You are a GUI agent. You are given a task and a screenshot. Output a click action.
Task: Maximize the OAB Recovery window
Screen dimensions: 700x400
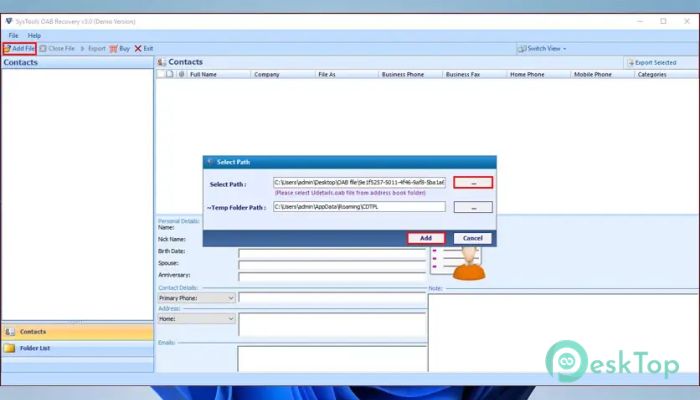pyautogui.click(x=663, y=21)
